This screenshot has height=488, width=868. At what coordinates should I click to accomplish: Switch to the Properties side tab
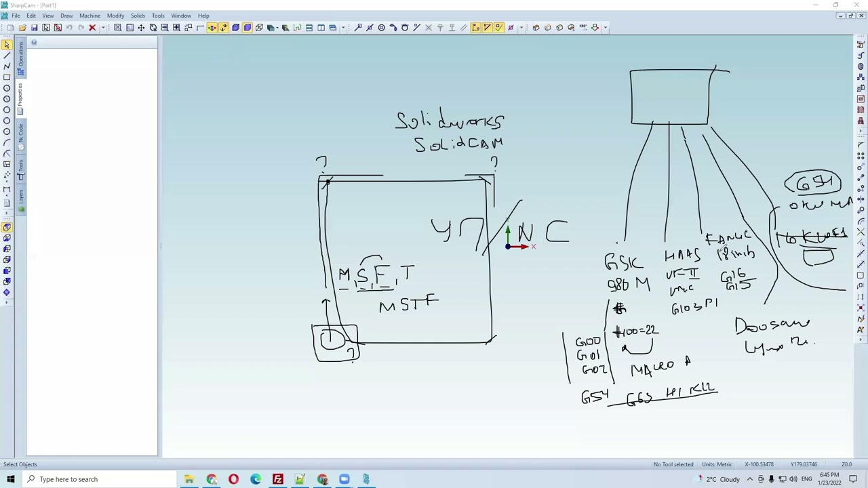tap(20, 98)
